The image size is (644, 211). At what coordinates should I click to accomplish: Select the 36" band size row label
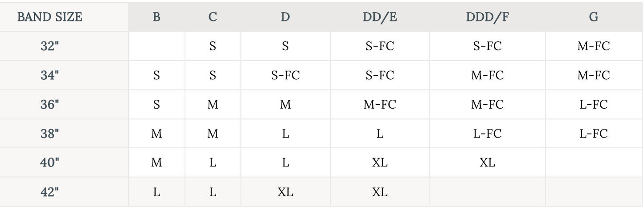coord(49,105)
